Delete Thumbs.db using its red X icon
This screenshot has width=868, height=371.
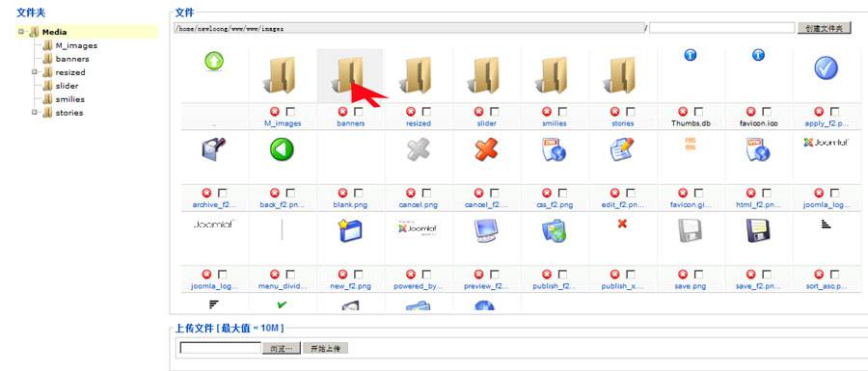point(683,112)
